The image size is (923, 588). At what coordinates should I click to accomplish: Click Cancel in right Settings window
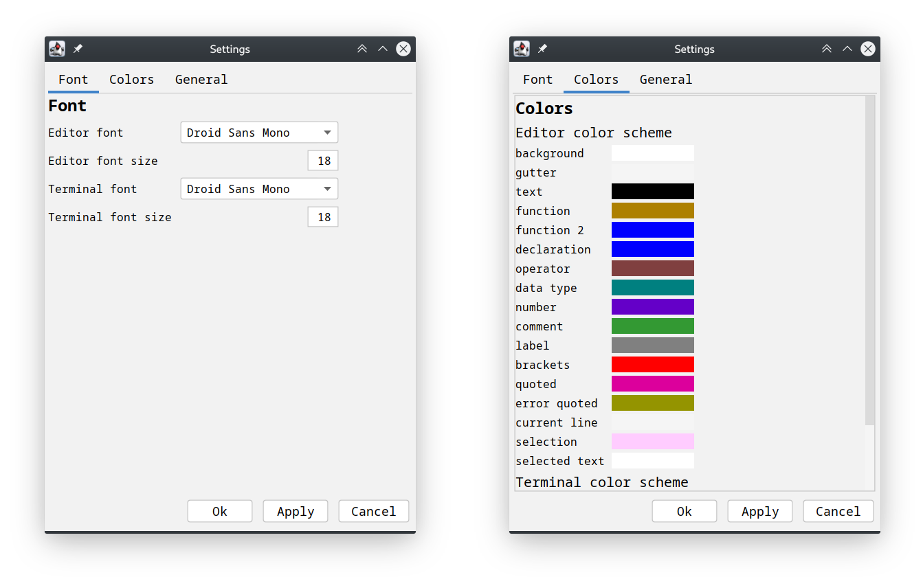pyautogui.click(x=838, y=511)
